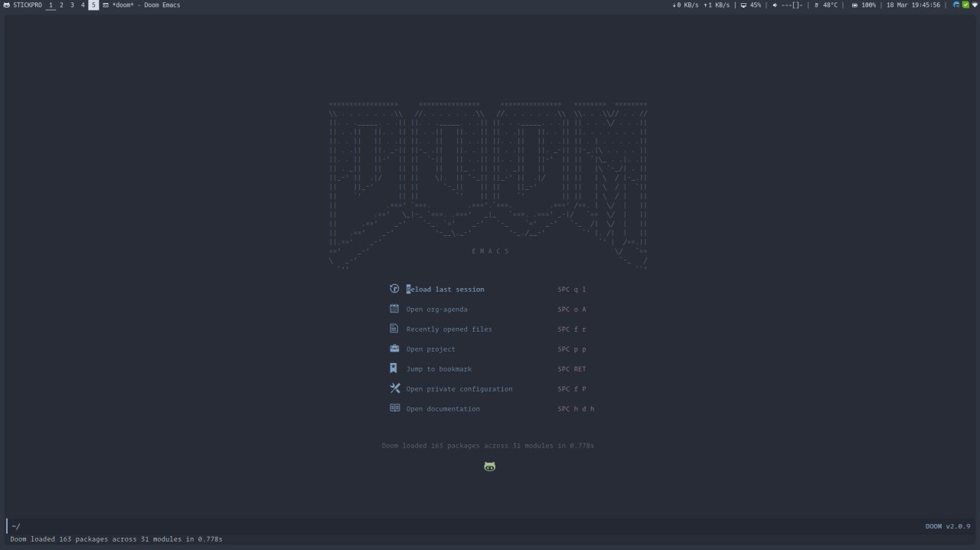Click the echo area Doom loaded message
The height and width of the screenshot is (550, 980).
pos(116,539)
